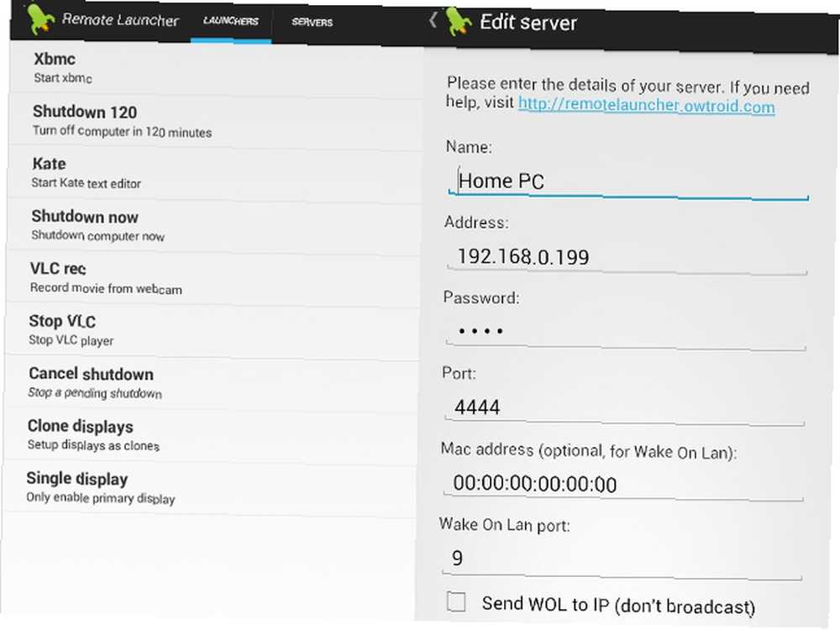The image size is (840, 630).
Task: Switch to the Servers tab
Action: coord(312,23)
